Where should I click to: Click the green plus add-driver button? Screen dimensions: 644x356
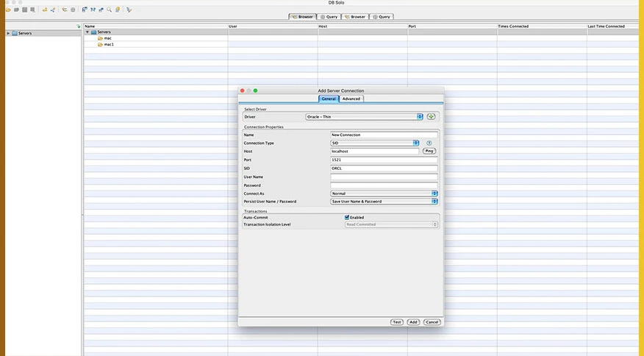click(x=431, y=117)
